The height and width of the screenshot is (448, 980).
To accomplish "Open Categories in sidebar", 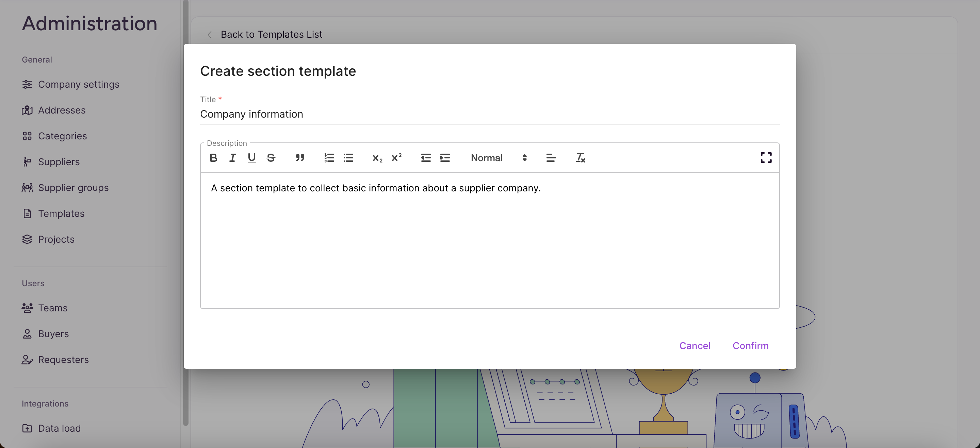I will [x=54, y=136].
